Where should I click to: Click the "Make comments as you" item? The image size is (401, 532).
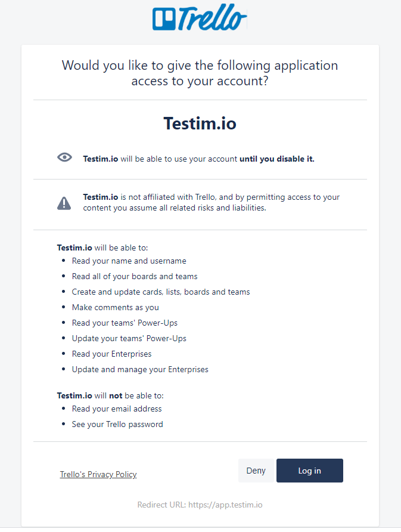[116, 308]
